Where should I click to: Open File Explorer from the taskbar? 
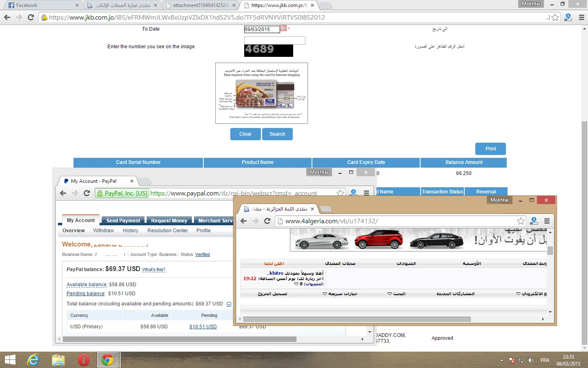[x=58, y=360]
